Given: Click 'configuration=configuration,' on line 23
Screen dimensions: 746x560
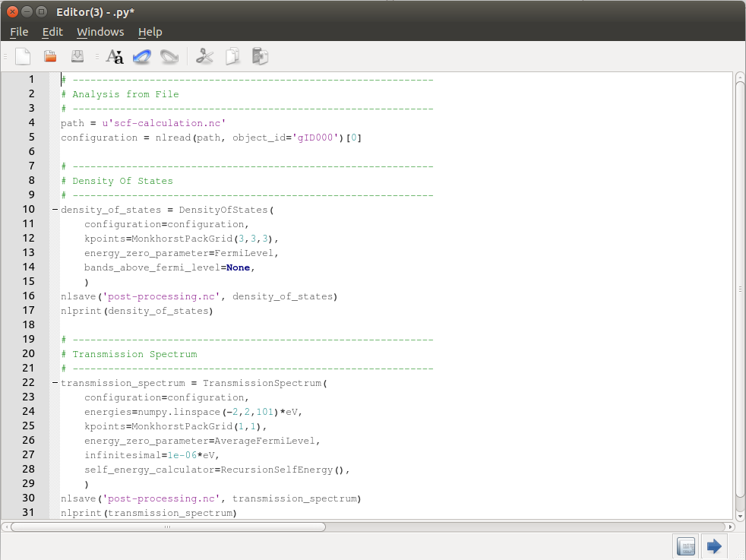Looking at the screenshot, I should point(166,397).
